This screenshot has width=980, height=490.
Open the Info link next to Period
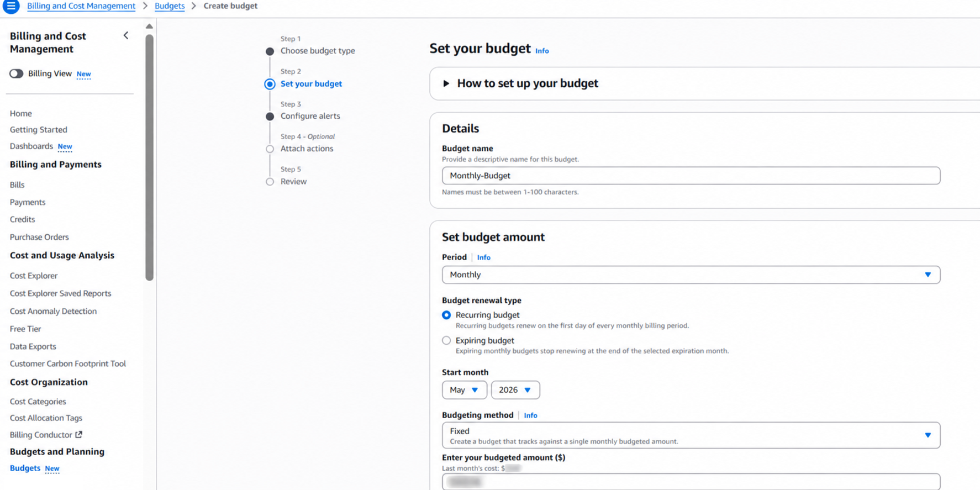click(483, 257)
